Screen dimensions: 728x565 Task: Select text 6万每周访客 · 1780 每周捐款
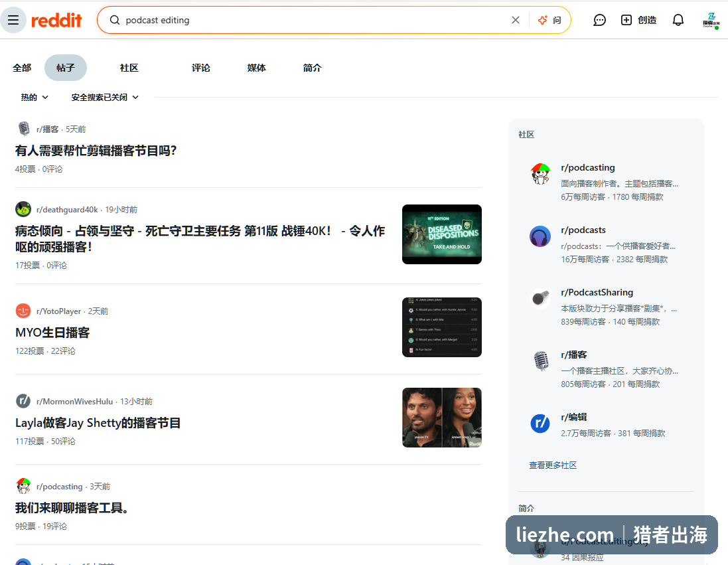click(x=612, y=197)
